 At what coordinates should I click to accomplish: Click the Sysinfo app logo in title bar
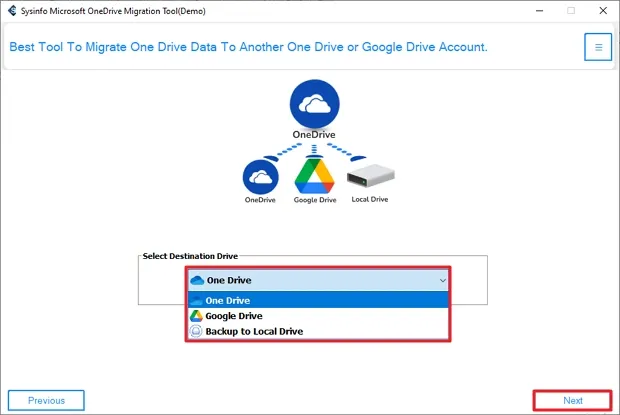pyautogui.click(x=12, y=11)
